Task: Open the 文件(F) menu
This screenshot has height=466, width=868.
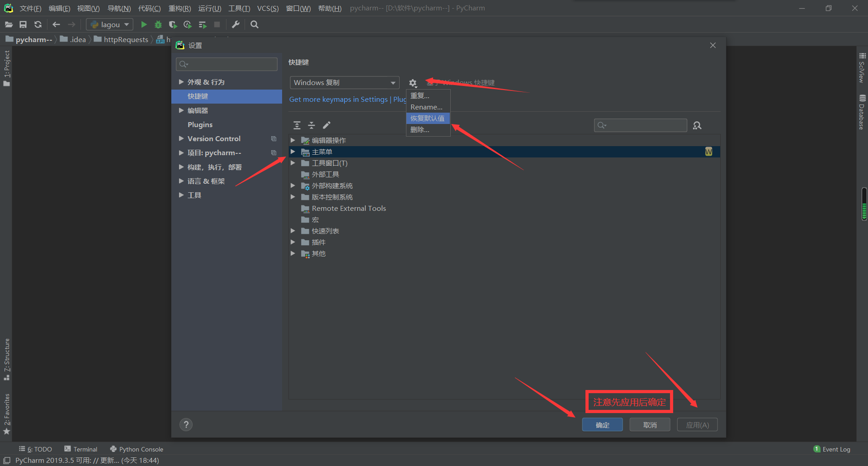Action: [x=30, y=8]
